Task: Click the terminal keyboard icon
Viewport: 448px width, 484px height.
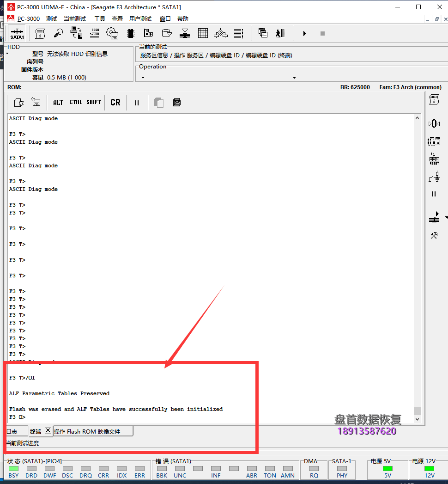Action: click(x=177, y=102)
